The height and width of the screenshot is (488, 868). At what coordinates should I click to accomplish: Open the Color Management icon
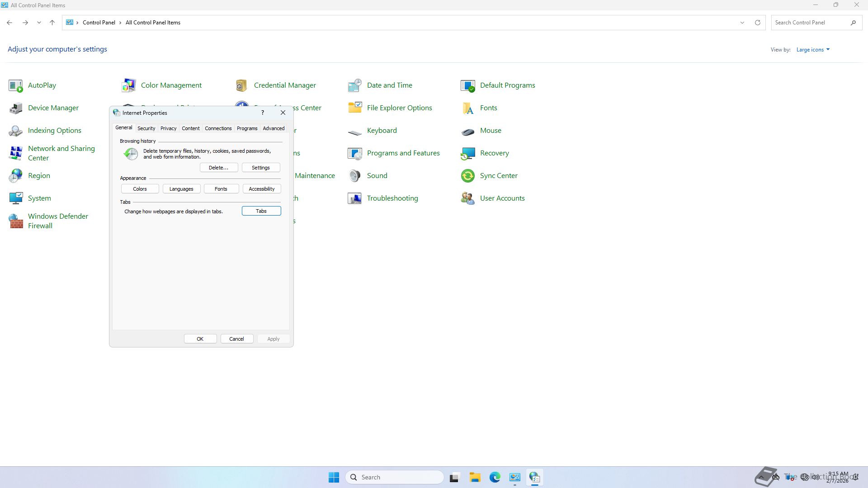click(x=129, y=85)
